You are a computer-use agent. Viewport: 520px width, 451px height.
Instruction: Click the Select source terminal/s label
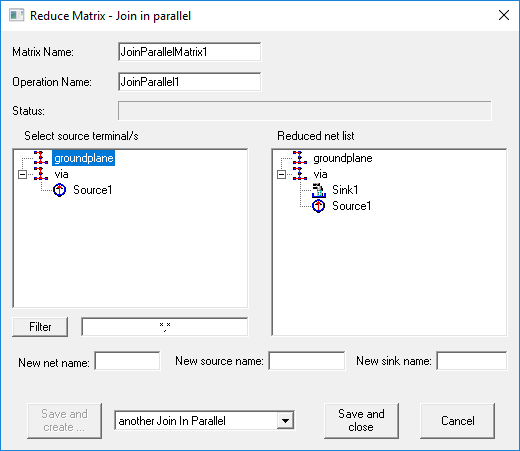click(x=81, y=136)
